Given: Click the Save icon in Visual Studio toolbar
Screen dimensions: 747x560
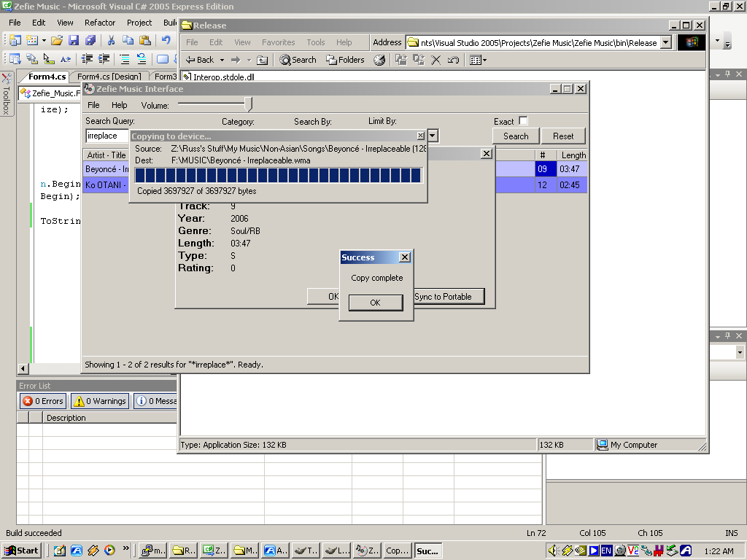Looking at the screenshot, I should (74, 41).
